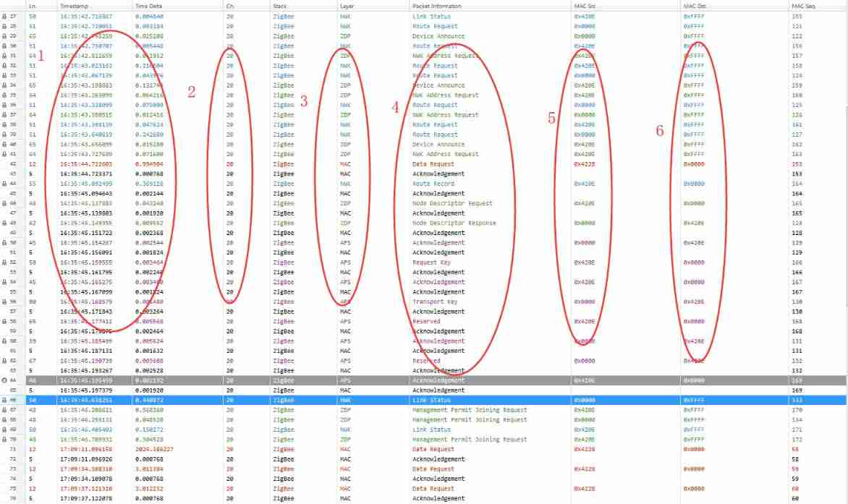Select the Reserved APS packet on line 58
This screenshot has height=504, width=848.
[x=434, y=321]
